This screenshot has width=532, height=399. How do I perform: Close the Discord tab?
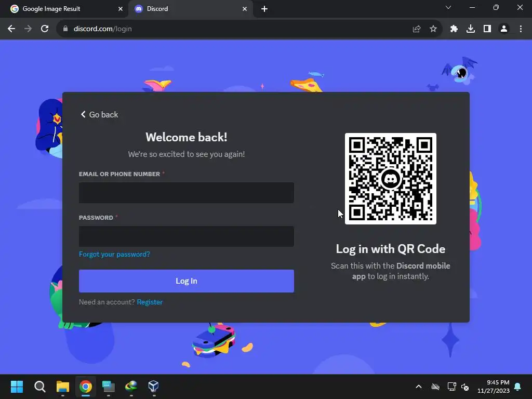pos(245,9)
